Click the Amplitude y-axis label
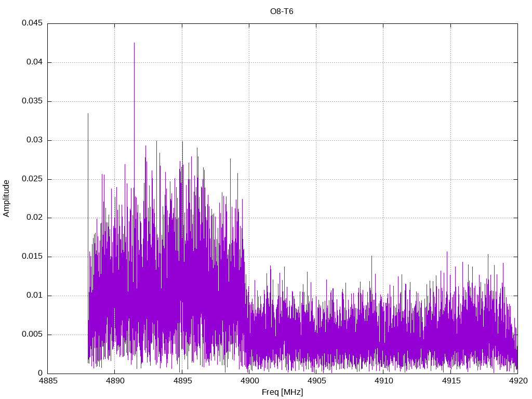Screen dimensions: 532x399 point(7,198)
